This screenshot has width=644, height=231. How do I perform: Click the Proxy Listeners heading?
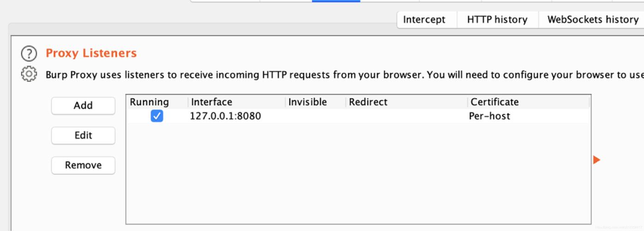click(x=91, y=53)
